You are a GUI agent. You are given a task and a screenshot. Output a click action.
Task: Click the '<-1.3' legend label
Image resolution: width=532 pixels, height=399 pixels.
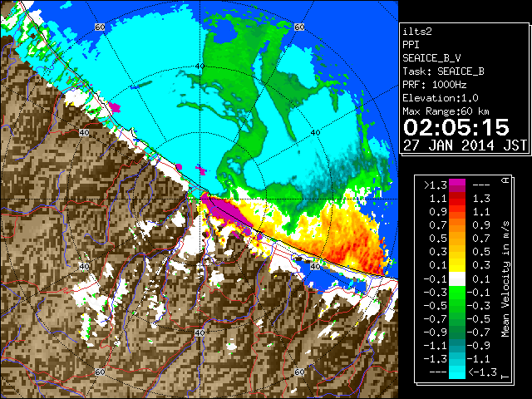click(x=482, y=372)
